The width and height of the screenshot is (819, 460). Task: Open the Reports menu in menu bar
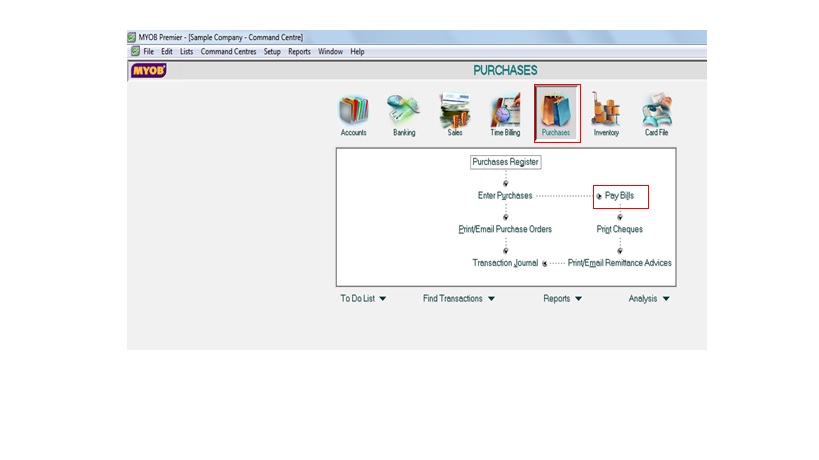click(x=299, y=52)
